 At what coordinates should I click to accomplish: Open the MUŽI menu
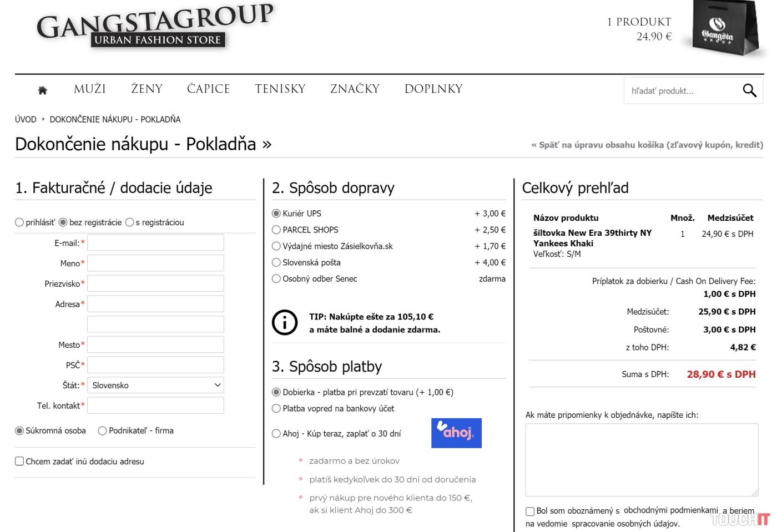point(90,89)
